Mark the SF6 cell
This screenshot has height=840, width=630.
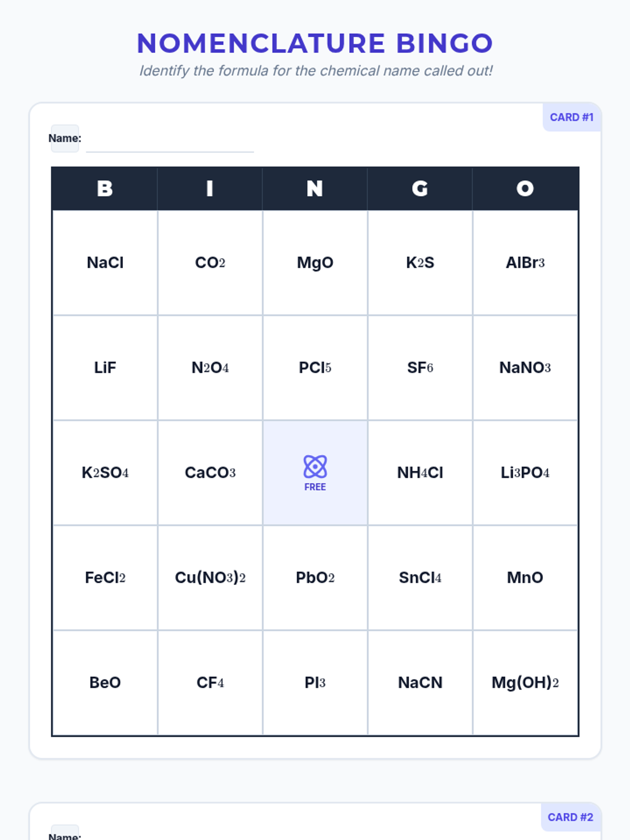pyautogui.click(x=420, y=367)
